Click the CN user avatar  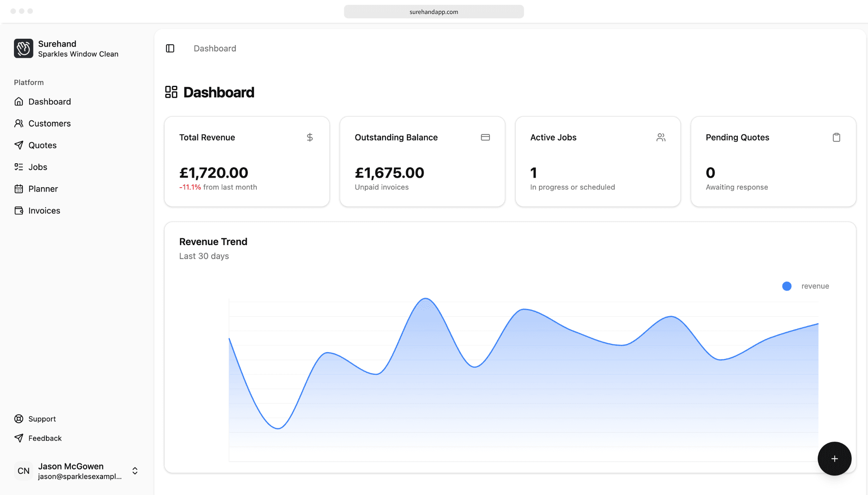pyautogui.click(x=24, y=471)
